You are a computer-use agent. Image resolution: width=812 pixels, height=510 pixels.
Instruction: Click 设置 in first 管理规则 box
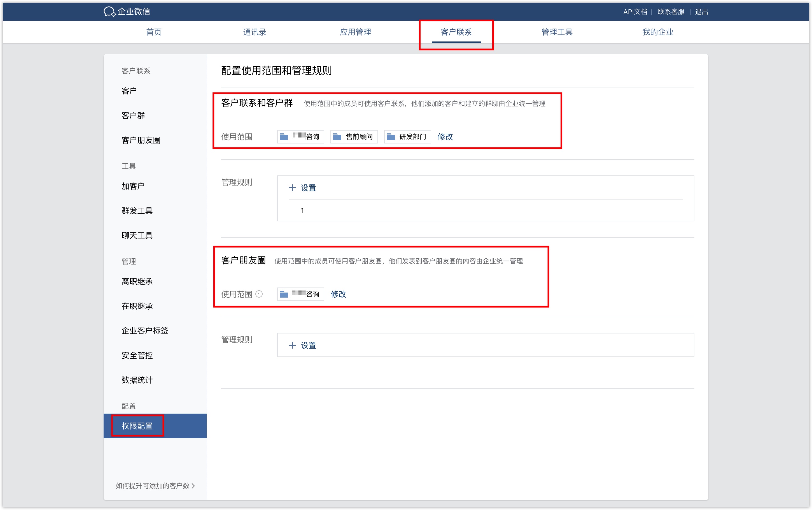tap(308, 188)
